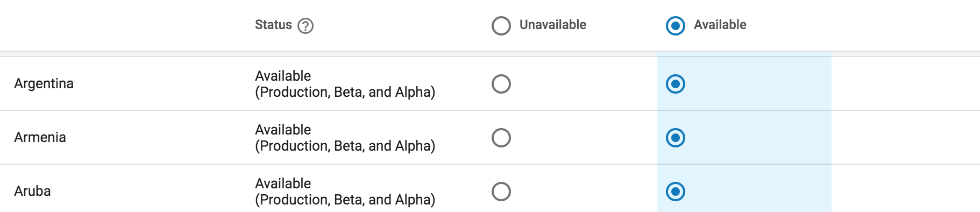
Task: Click Argentina's Production, Beta, and Alpha text
Action: [345, 92]
